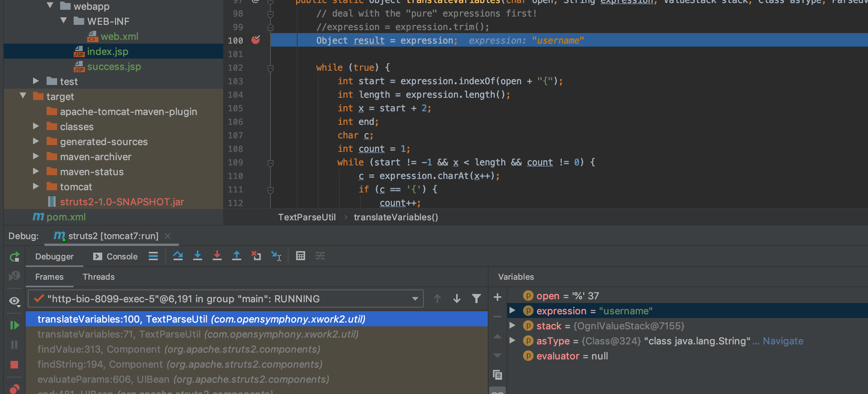Click the fold marker at line 102
This screenshot has width=868, height=394.
click(270, 68)
